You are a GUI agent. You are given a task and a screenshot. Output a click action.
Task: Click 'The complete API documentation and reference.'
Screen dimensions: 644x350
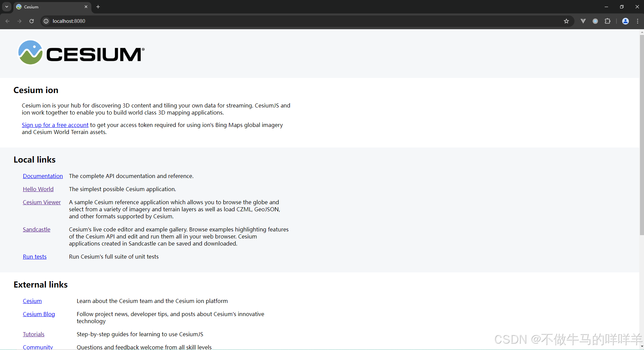(x=131, y=176)
